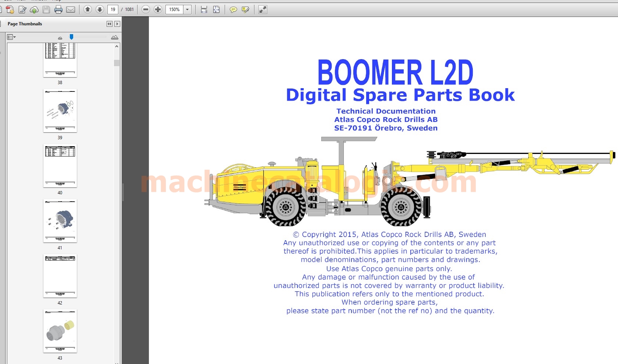Click the thumbnail size slider handle

[71, 37]
